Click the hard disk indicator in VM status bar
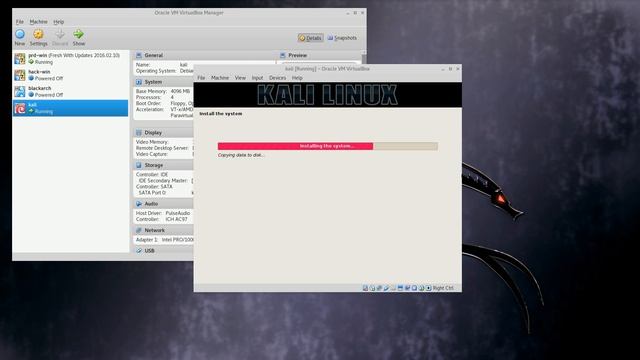 [x=365, y=288]
